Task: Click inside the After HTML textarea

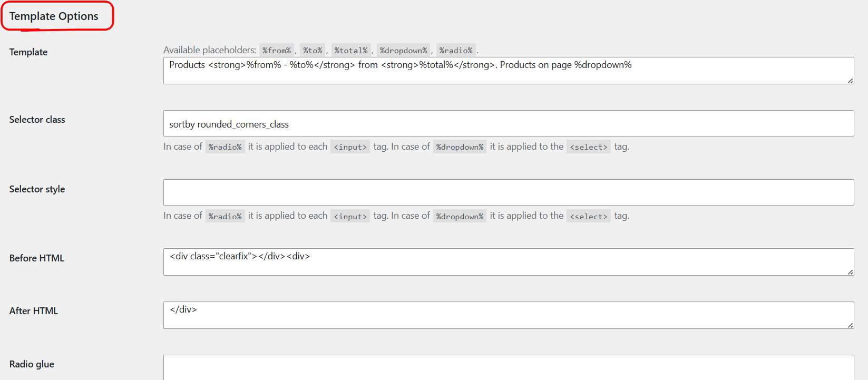Action: pos(509,315)
